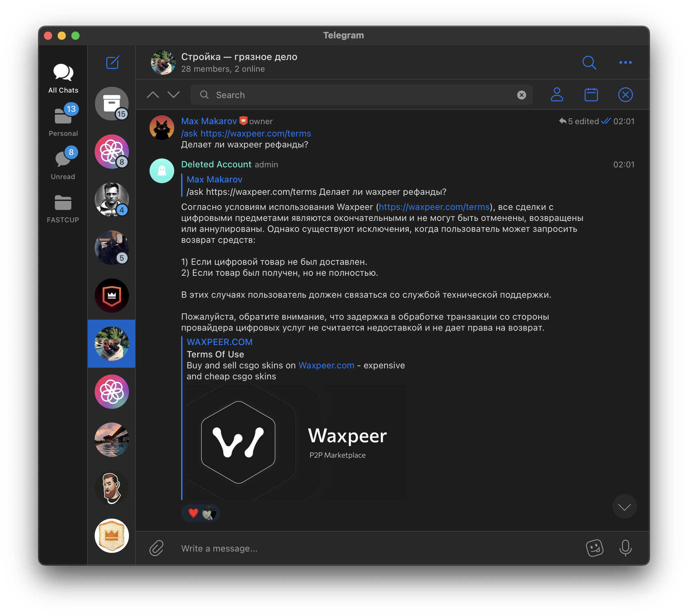Open the three-dots more options menu
The image size is (688, 616).
click(x=625, y=62)
